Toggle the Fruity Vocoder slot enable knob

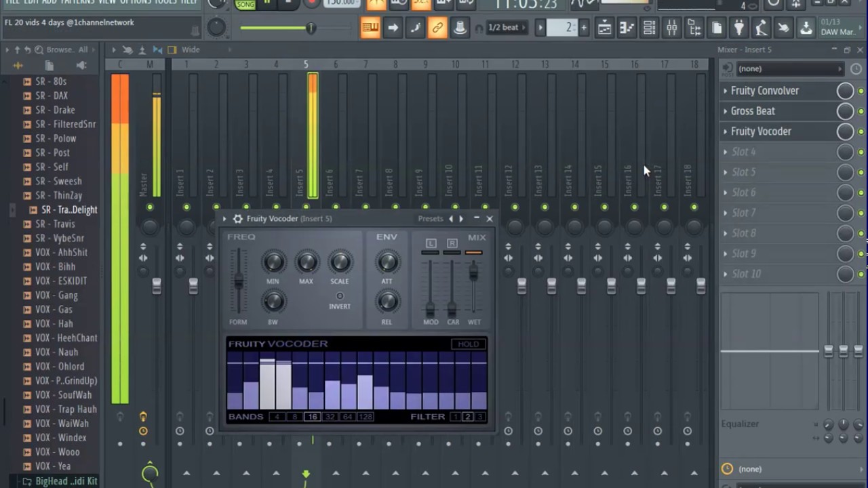845,131
